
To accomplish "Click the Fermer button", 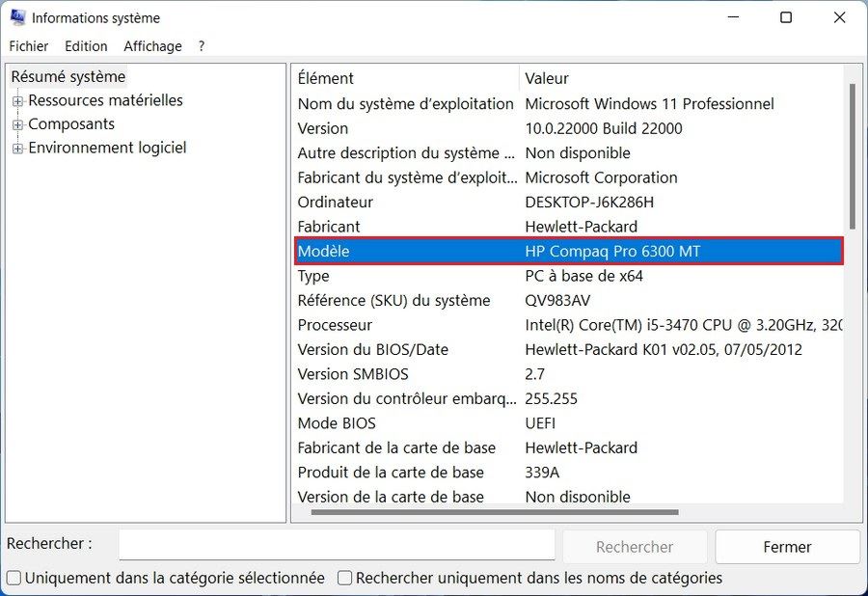I will 787,547.
